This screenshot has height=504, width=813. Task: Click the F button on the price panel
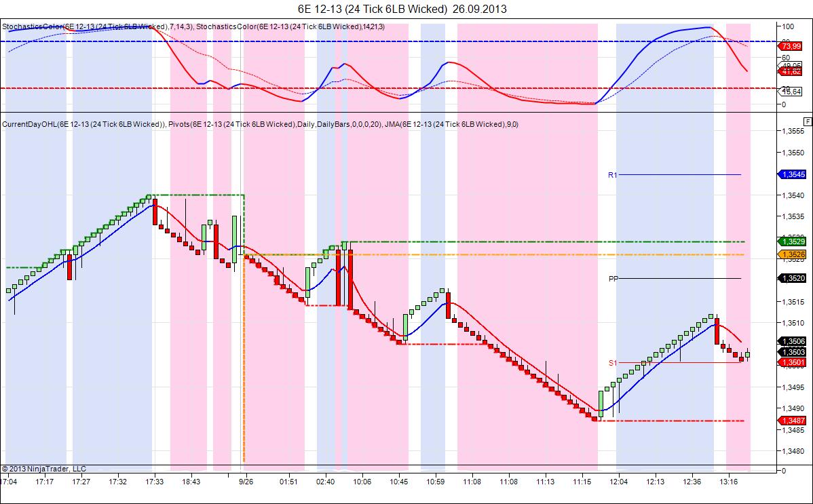click(x=808, y=121)
